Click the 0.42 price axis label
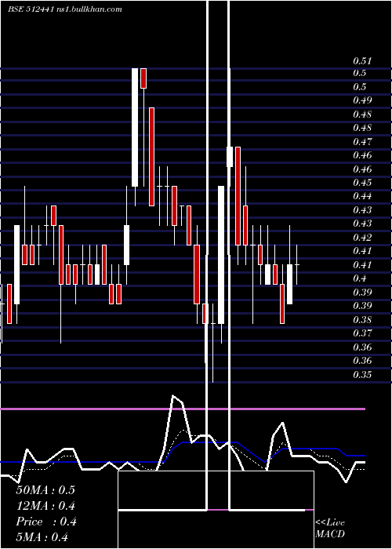The height and width of the screenshot is (549, 392). pos(362,238)
